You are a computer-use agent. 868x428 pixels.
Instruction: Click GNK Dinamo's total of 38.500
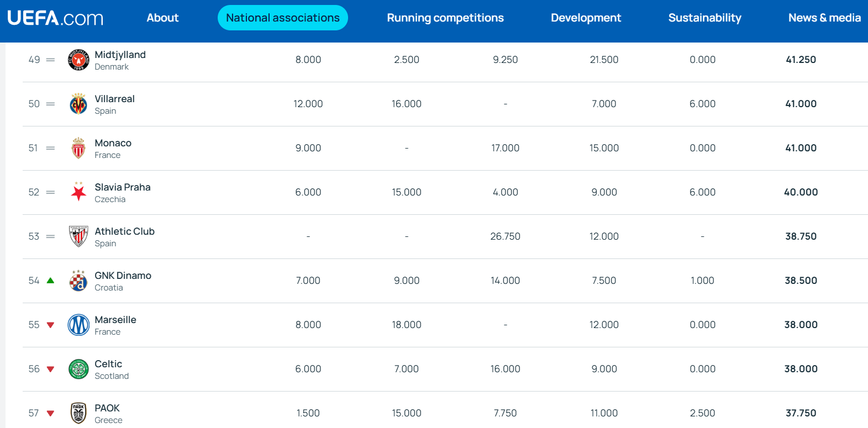pyautogui.click(x=801, y=281)
